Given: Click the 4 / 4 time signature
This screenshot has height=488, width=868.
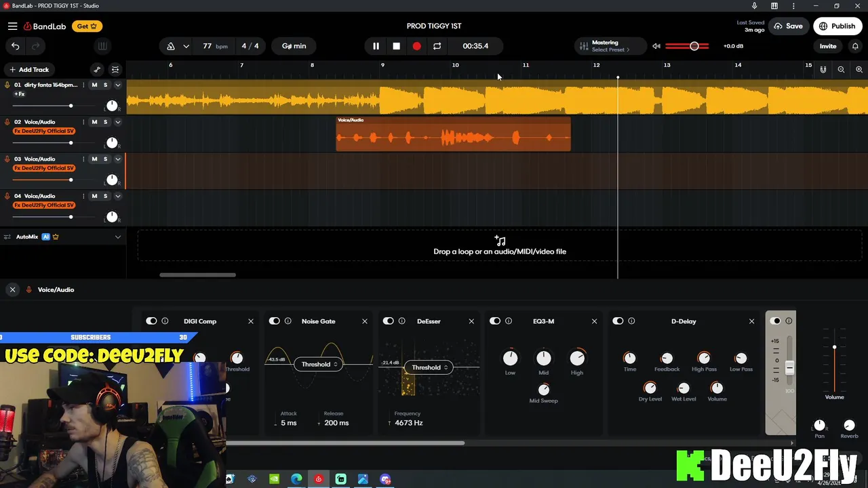Looking at the screenshot, I should [250, 46].
